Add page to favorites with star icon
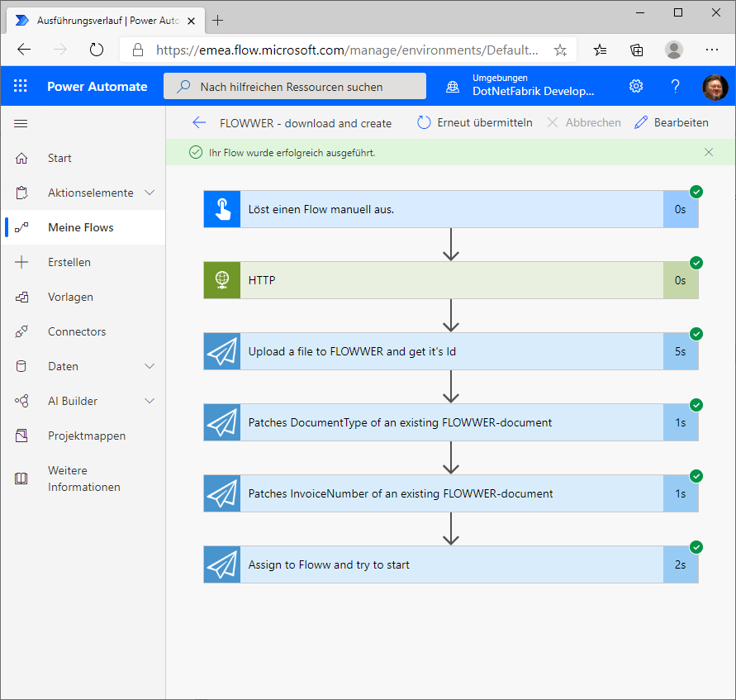The height and width of the screenshot is (700, 736). click(x=560, y=50)
